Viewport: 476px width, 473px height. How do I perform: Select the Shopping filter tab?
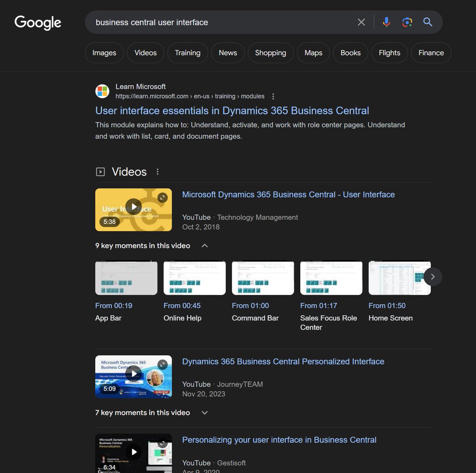coord(271,53)
